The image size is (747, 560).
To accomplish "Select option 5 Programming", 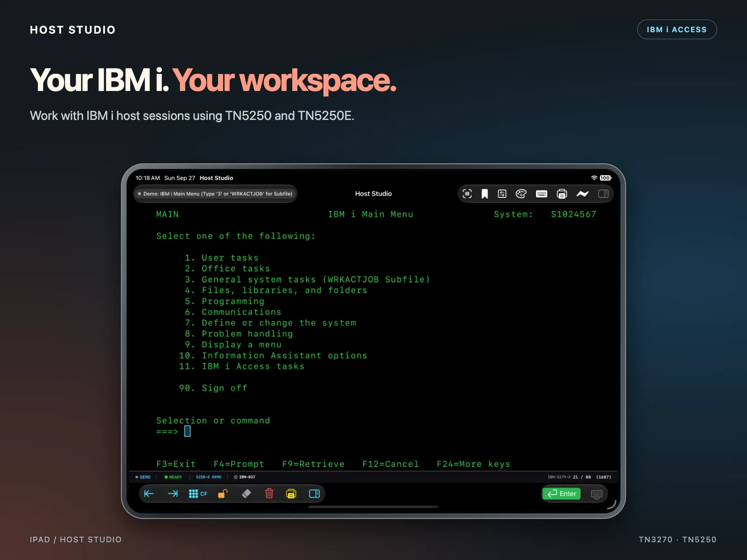I will [x=225, y=301].
